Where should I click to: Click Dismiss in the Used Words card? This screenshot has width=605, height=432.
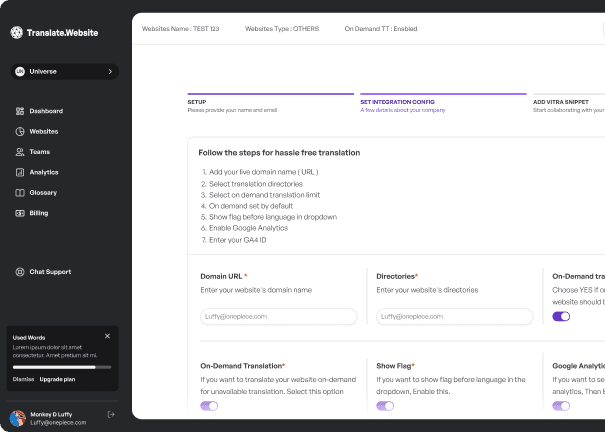[x=23, y=380]
